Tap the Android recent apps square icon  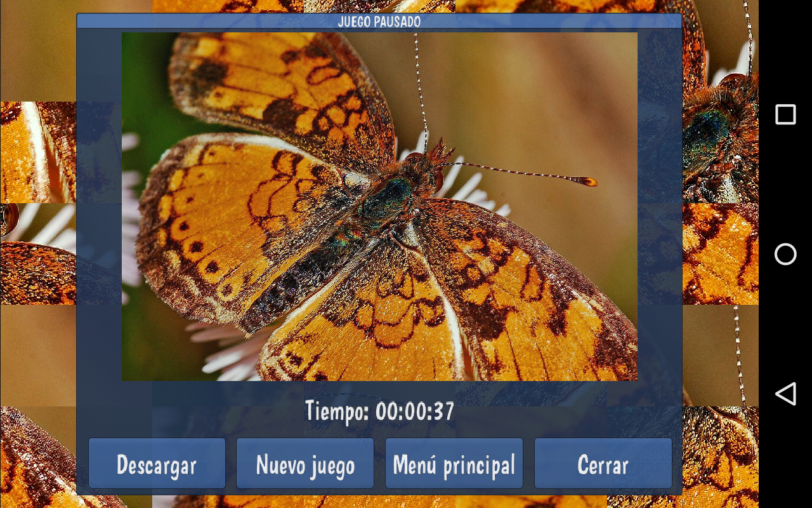785,114
